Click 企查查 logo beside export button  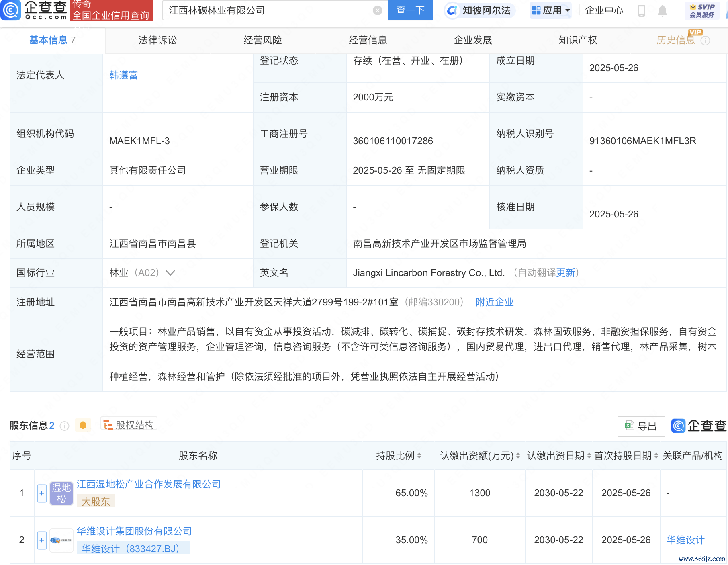tap(699, 426)
